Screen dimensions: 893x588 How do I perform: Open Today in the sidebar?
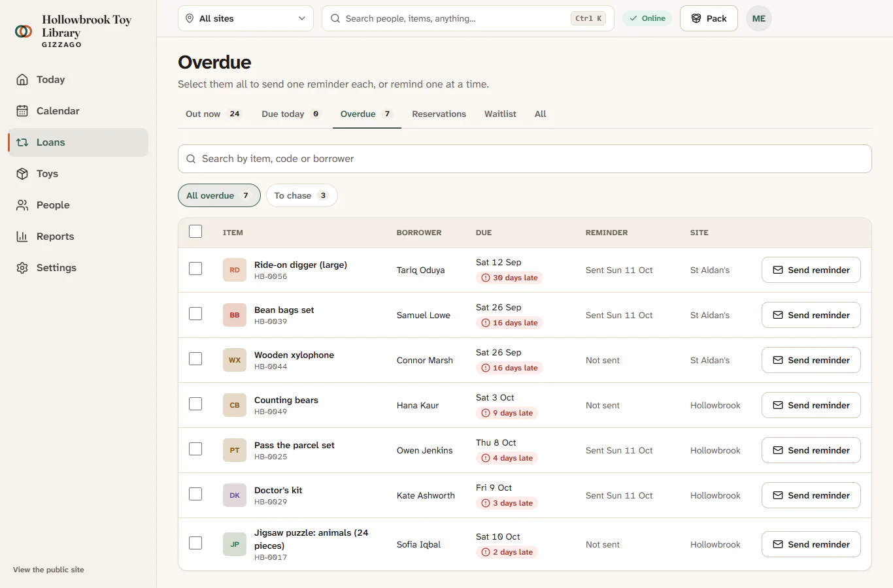point(78,80)
